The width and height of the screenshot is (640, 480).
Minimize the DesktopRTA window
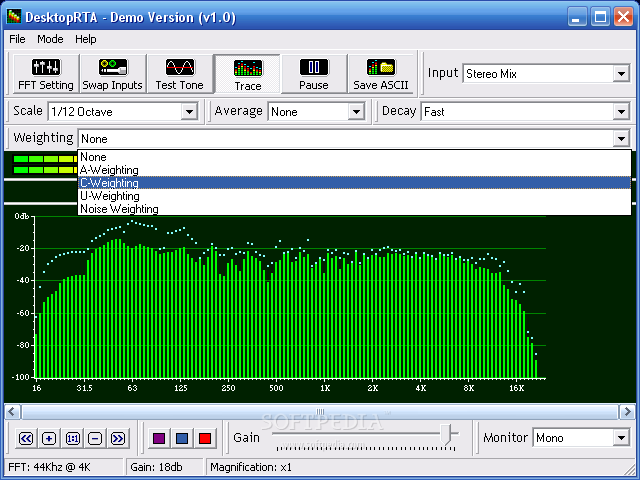click(x=577, y=17)
